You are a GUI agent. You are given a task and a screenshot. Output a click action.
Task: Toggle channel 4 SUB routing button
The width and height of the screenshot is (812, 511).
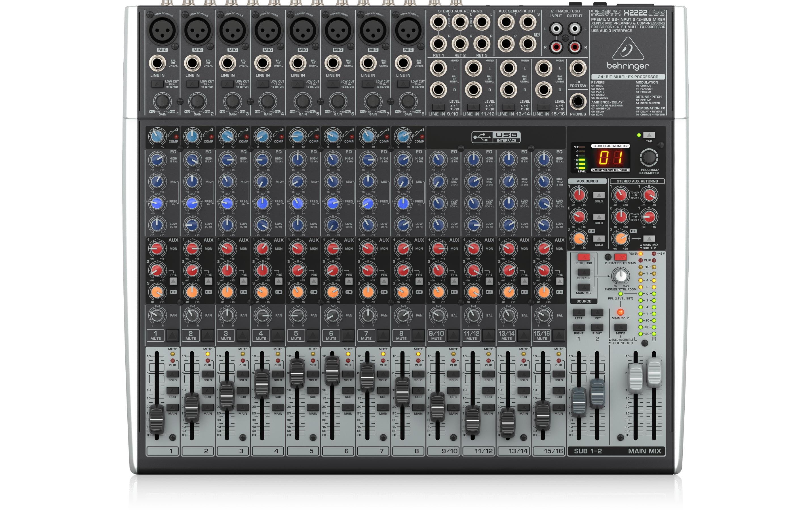coord(278,391)
